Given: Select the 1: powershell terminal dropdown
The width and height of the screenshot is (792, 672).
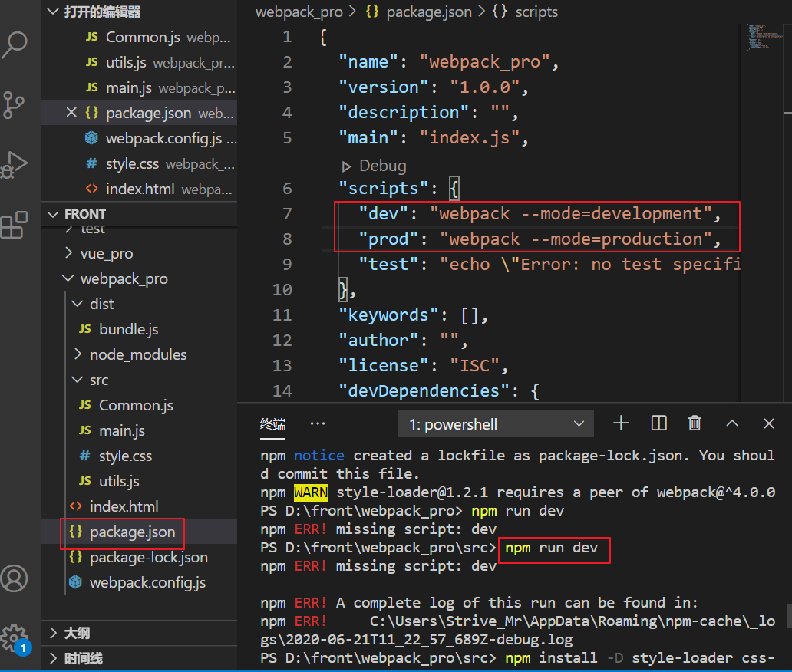Looking at the screenshot, I should click(496, 424).
